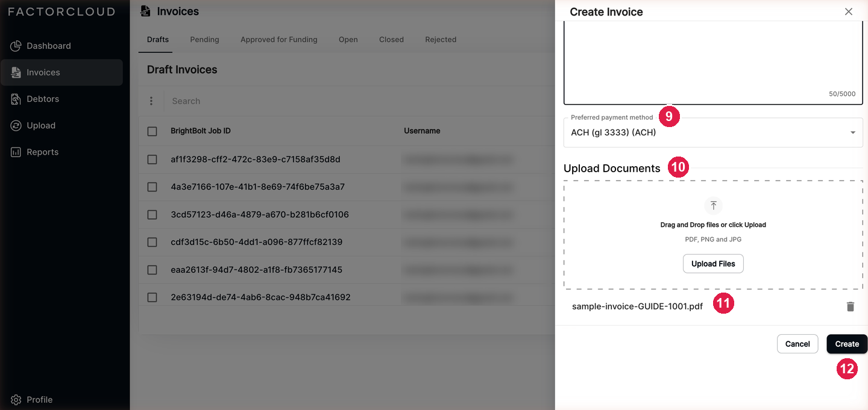Click the Create button
This screenshot has width=868, height=410.
[x=847, y=344]
